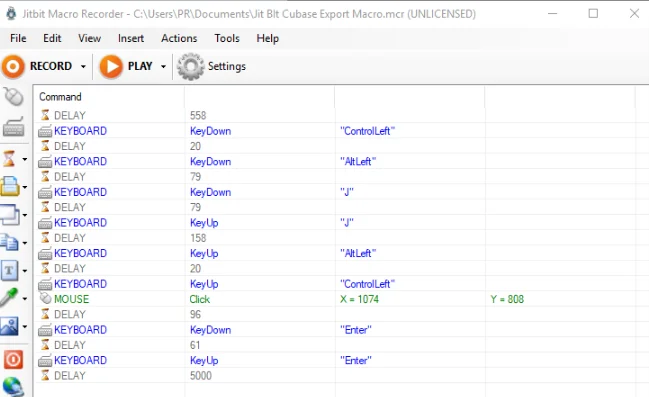Insert a delay using sidebar hourglass icon
The image size is (649, 397).
9,159
